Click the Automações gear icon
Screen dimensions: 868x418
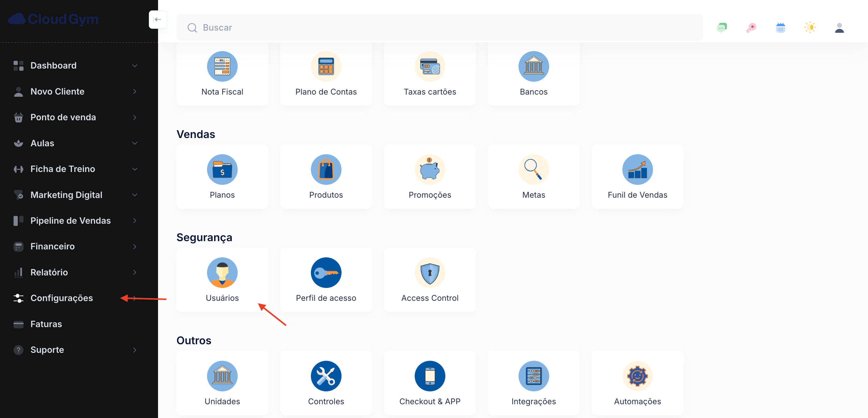[x=637, y=376]
